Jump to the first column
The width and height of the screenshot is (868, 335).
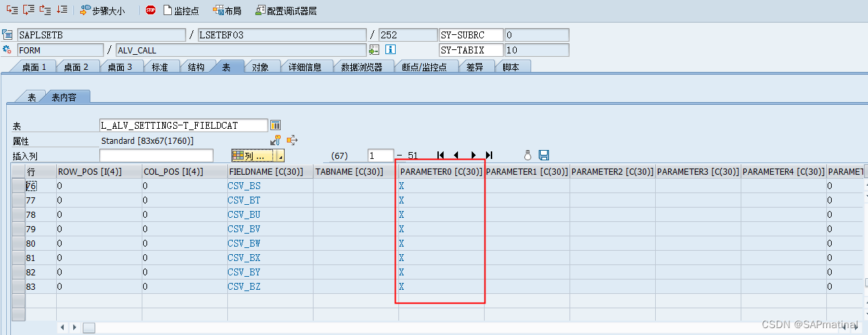tap(441, 156)
